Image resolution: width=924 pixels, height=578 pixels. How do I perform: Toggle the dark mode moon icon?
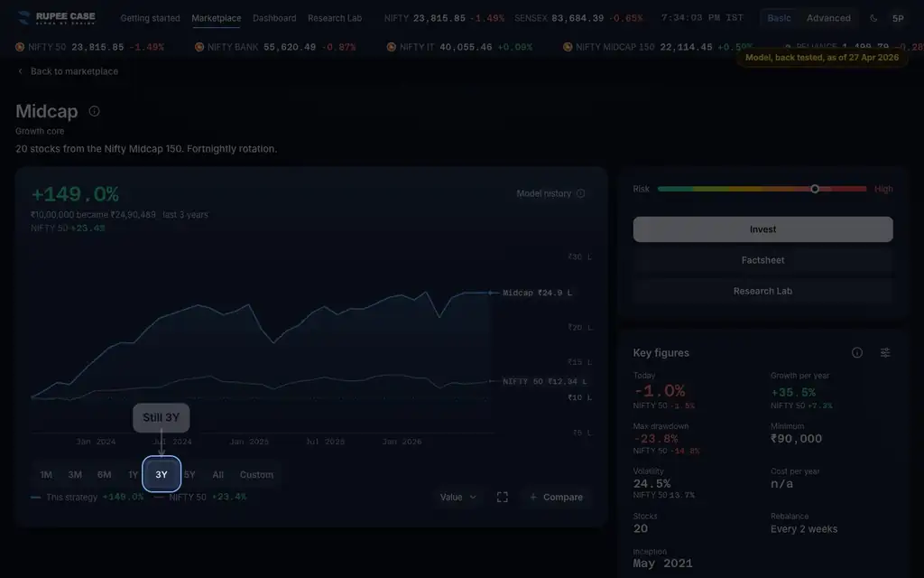coord(873,18)
